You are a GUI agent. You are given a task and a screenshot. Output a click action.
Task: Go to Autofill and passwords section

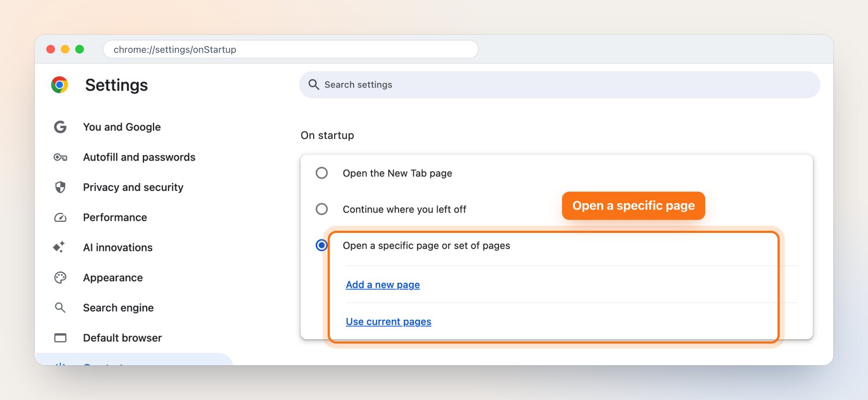tap(139, 157)
